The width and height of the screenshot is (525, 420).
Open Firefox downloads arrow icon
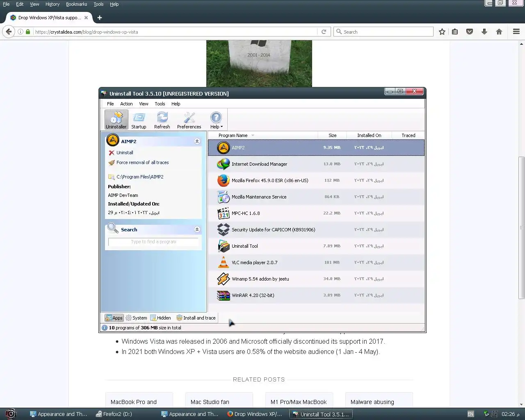[484, 32]
